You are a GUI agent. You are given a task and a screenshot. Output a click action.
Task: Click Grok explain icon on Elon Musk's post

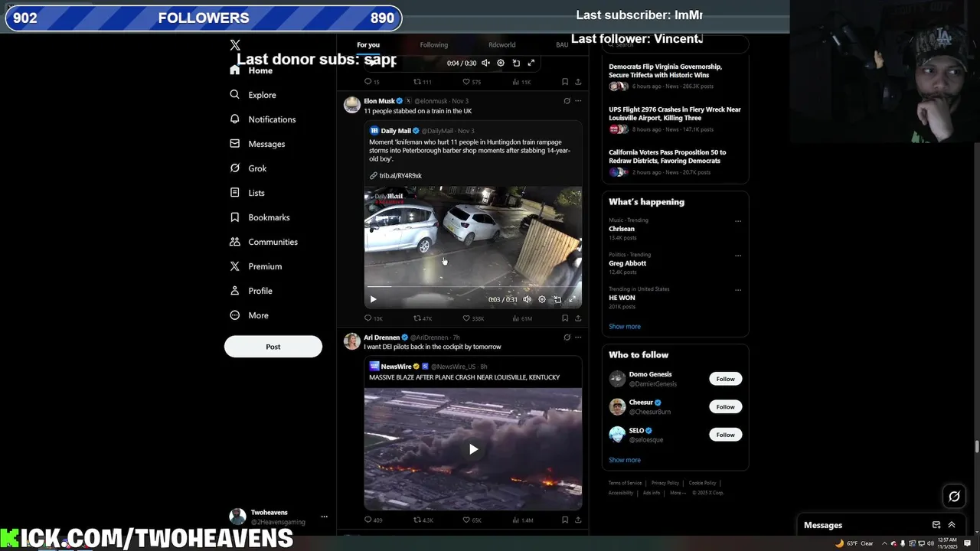567,101
